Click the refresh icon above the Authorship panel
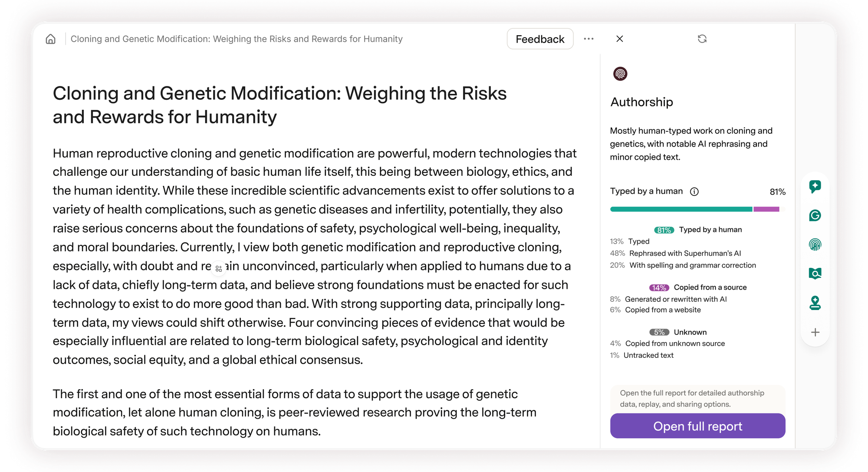The height and width of the screenshot is (472, 868). [702, 39]
